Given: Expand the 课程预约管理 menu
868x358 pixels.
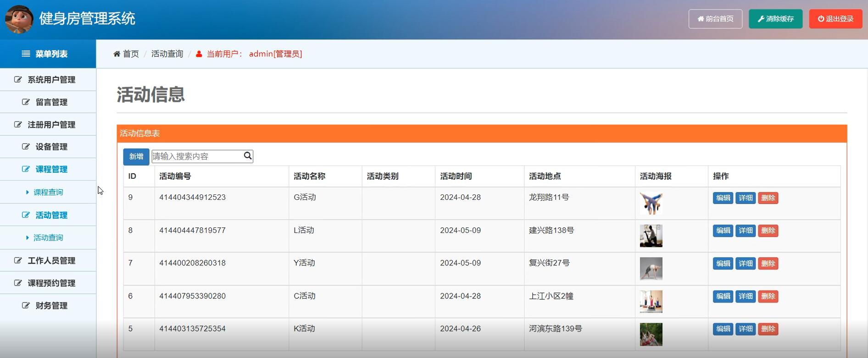Looking at the screenshot, I should 48,283.
